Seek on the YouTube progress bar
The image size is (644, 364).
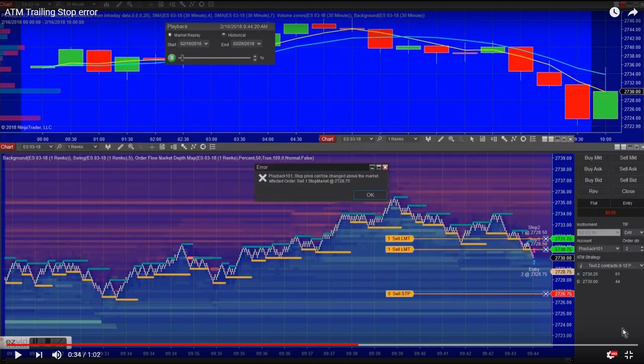coord(322,345)
